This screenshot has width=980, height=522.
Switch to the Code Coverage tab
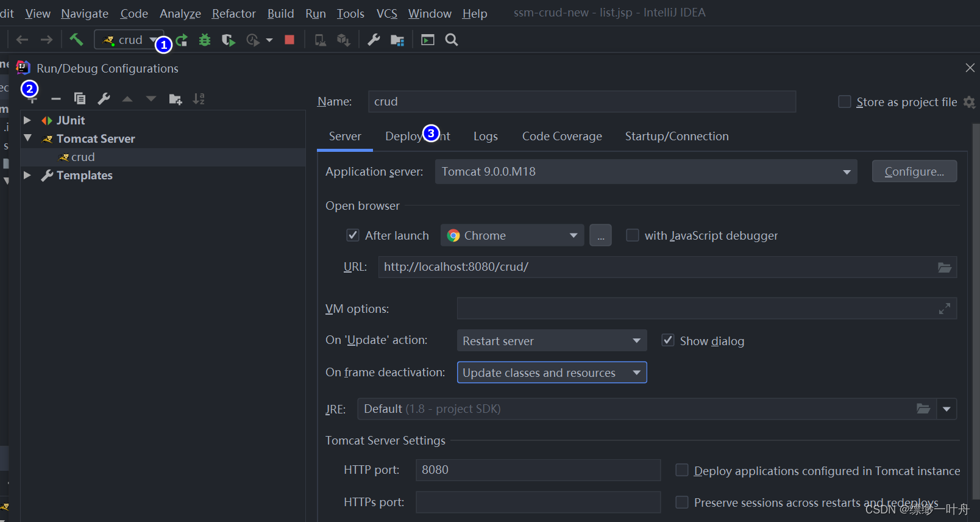click(x=562, y=137)
